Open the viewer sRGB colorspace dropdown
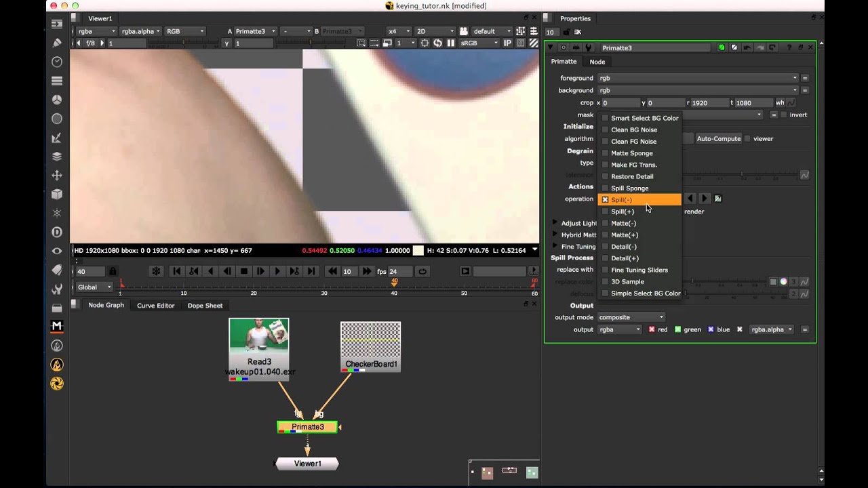868x488 pixels. click(479, 43)
